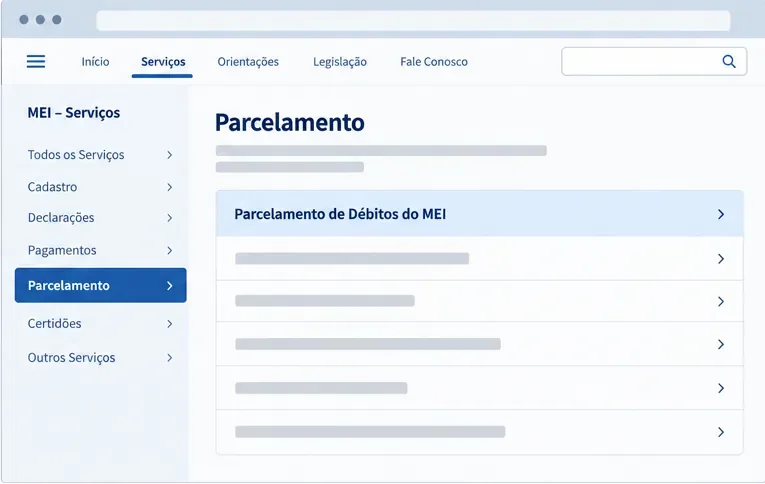The height and width of the screenshot is (484, 765).
Task: Open the Orientações tab
Action: pyautogui.click(x=248, y=62)
